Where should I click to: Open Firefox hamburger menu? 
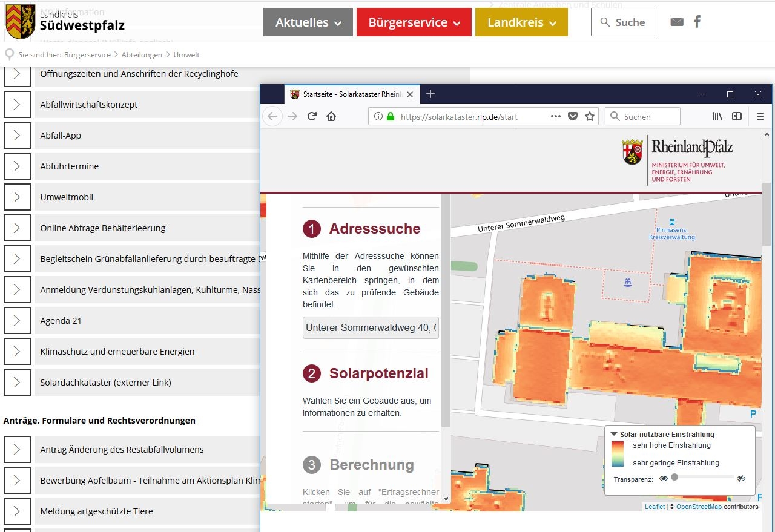click(760, 116)
